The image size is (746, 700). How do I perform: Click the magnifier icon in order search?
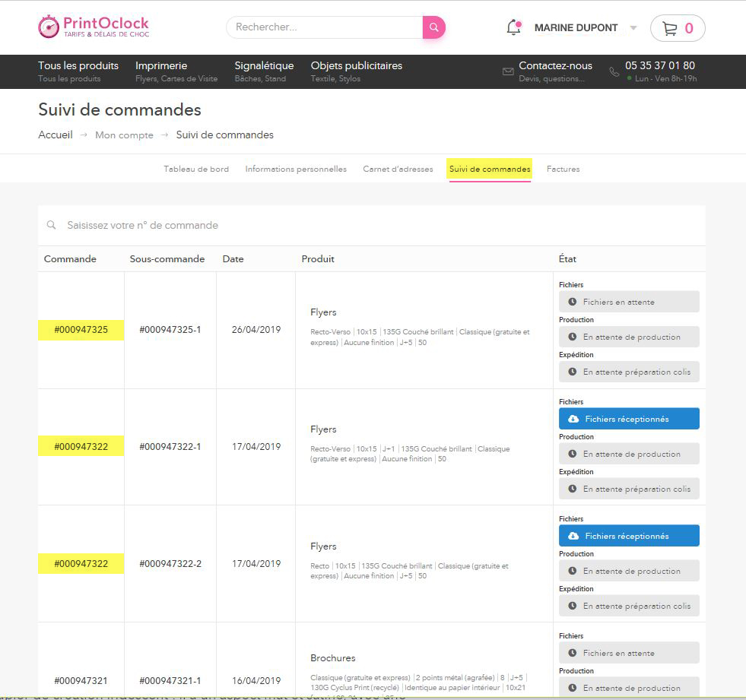52,225
